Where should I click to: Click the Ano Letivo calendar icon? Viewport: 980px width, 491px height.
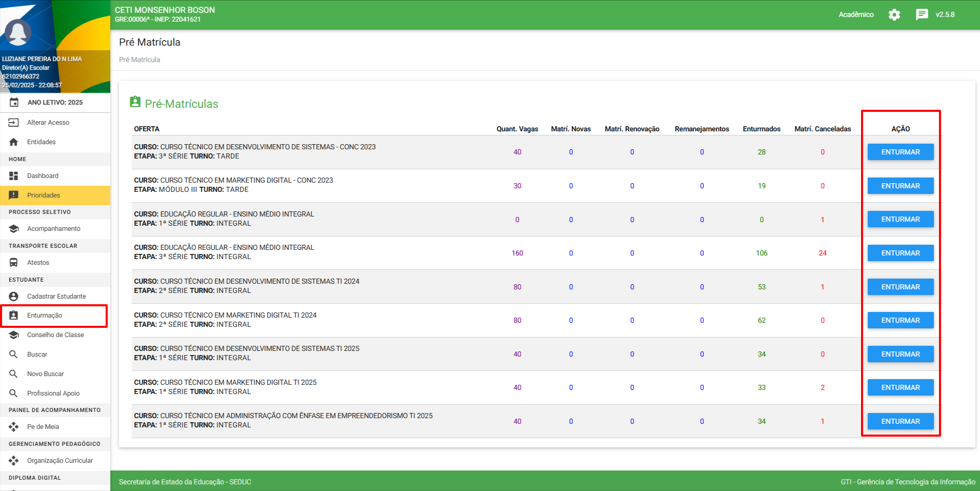tap(14, 103)
